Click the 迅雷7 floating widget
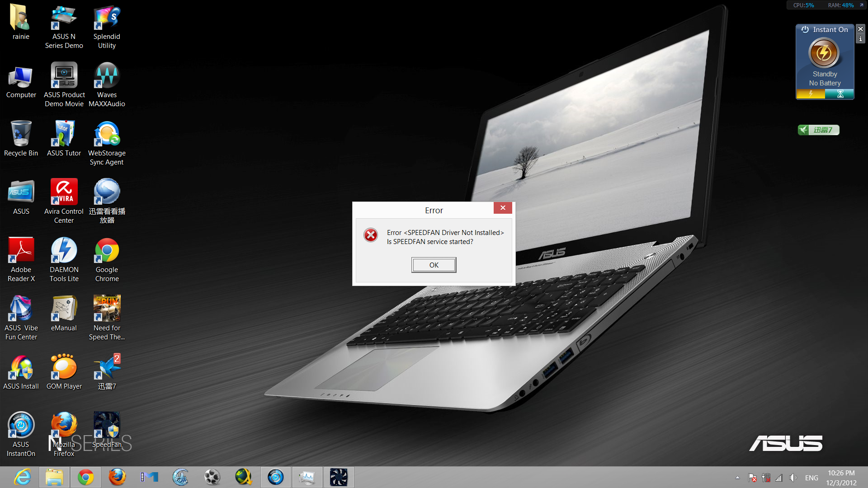 819,130
